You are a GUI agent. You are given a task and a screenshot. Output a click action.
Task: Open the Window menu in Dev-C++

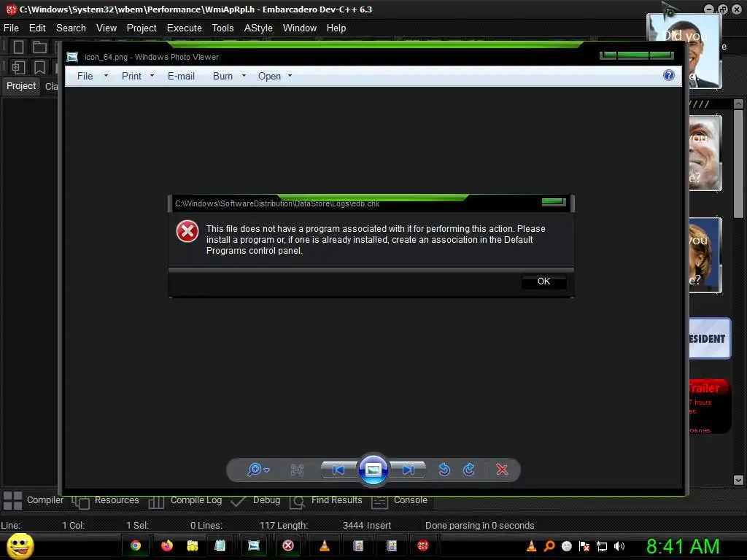[300, 28]
